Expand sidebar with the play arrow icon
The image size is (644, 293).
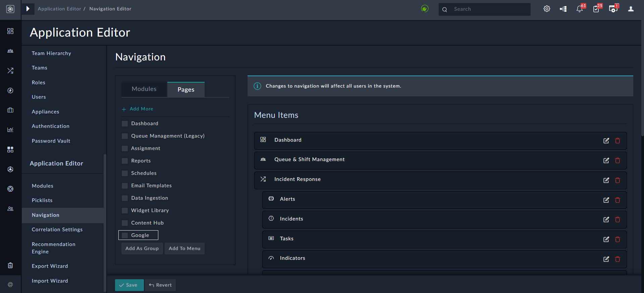pos(28,9)
